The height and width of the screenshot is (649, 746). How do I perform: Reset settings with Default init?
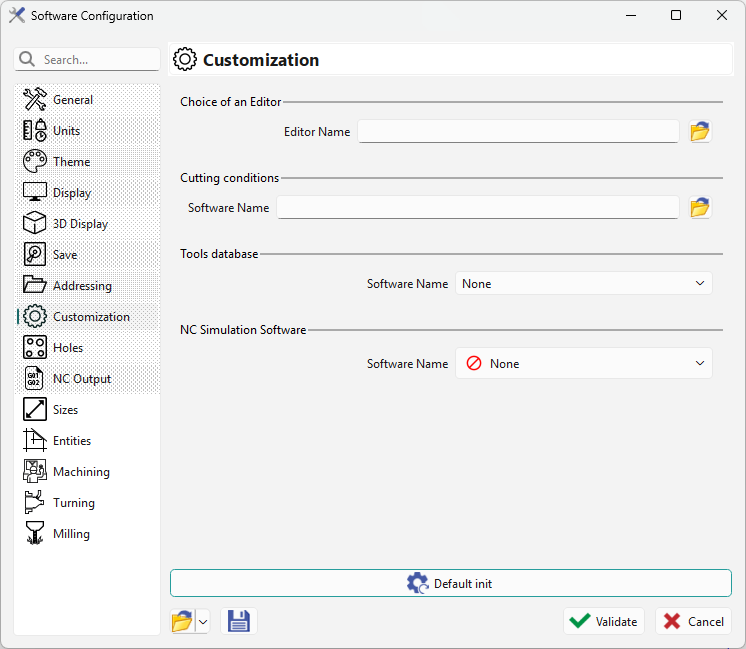point(450,583)
